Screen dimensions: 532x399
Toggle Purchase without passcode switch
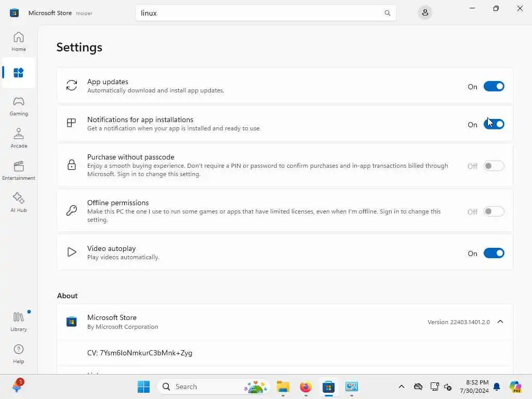[x=494, y=166]
